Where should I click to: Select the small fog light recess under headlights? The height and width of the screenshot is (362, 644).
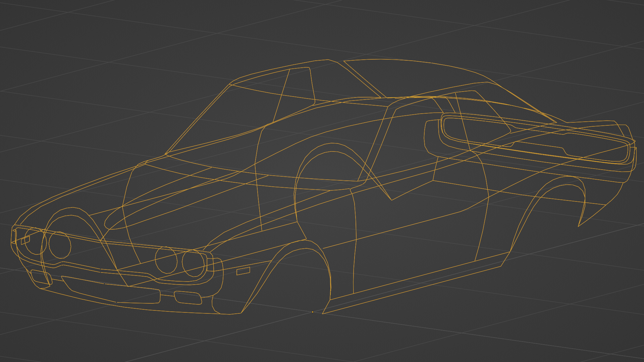tap(188, 298)
